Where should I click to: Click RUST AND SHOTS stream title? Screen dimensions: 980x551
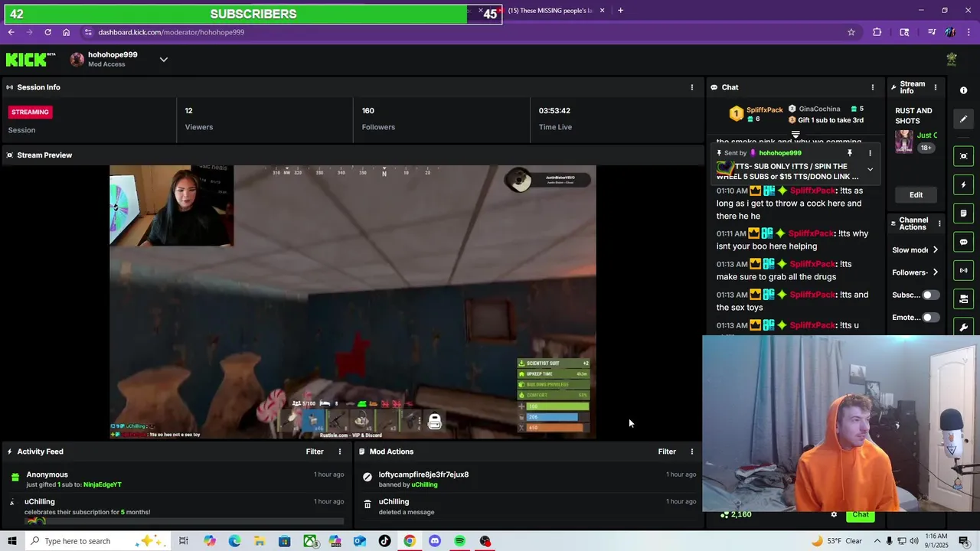pos(914,116)
